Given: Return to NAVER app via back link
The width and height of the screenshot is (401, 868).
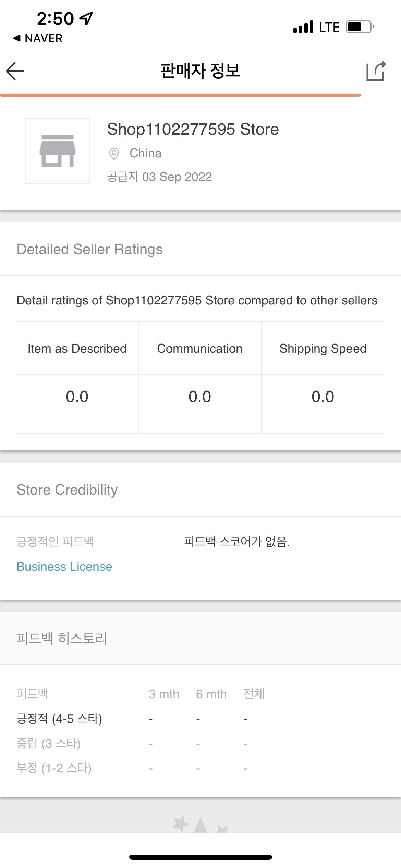Looking at the screenshot, I should (x=38, y=38).
